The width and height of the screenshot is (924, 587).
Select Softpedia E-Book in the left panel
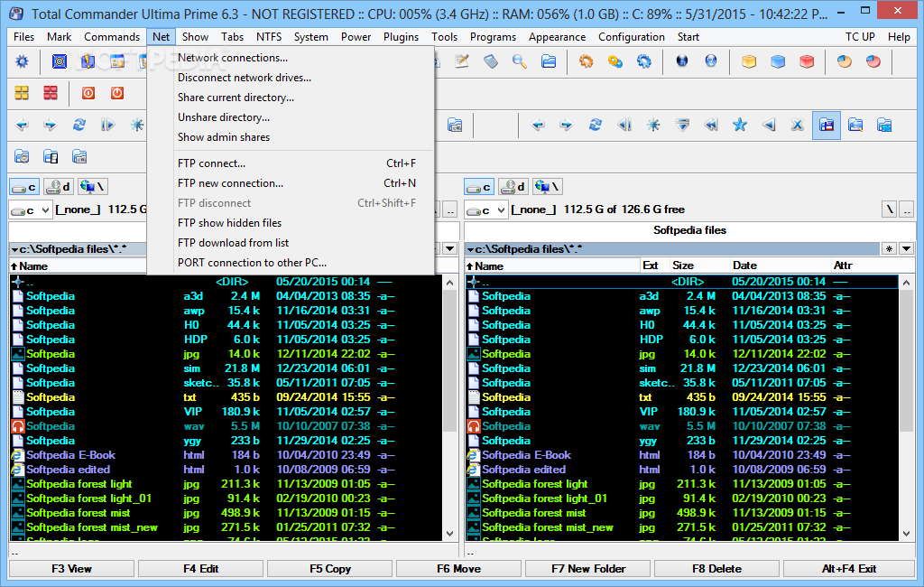coord(226,455)
